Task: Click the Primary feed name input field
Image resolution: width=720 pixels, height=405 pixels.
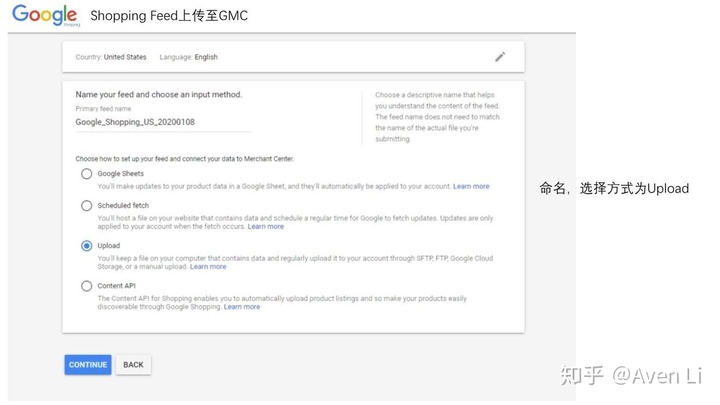Action: pos(163,122)
